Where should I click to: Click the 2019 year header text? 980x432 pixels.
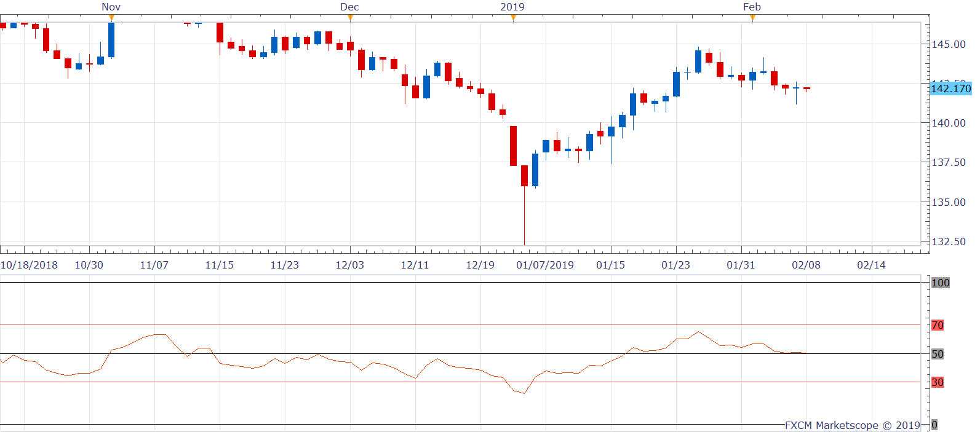click(x=512, y=7)
